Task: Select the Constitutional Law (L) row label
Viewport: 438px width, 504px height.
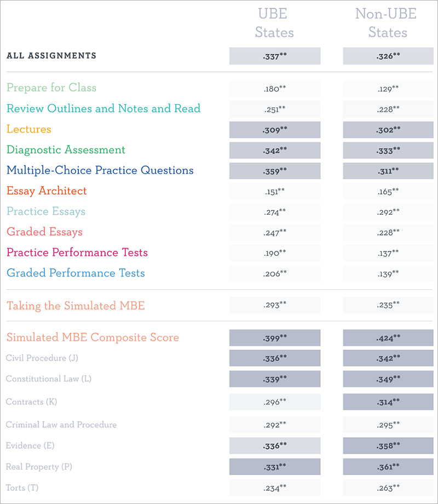Action: [x=49, y=379]
